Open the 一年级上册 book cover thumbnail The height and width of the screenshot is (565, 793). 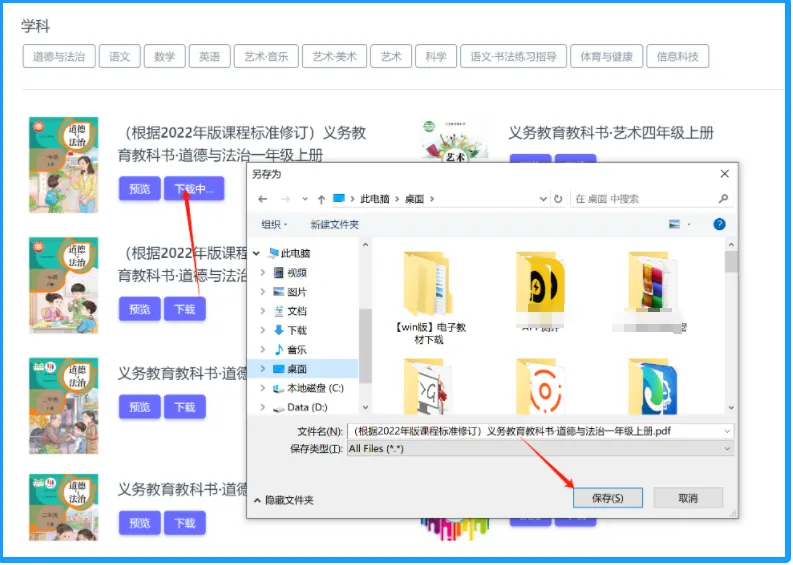click(x=64, y=165)
